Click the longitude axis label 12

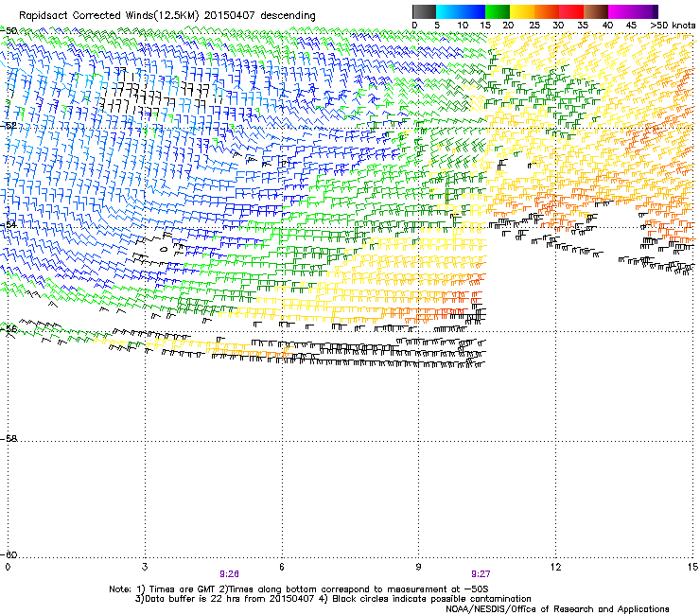tap(555, 567)
